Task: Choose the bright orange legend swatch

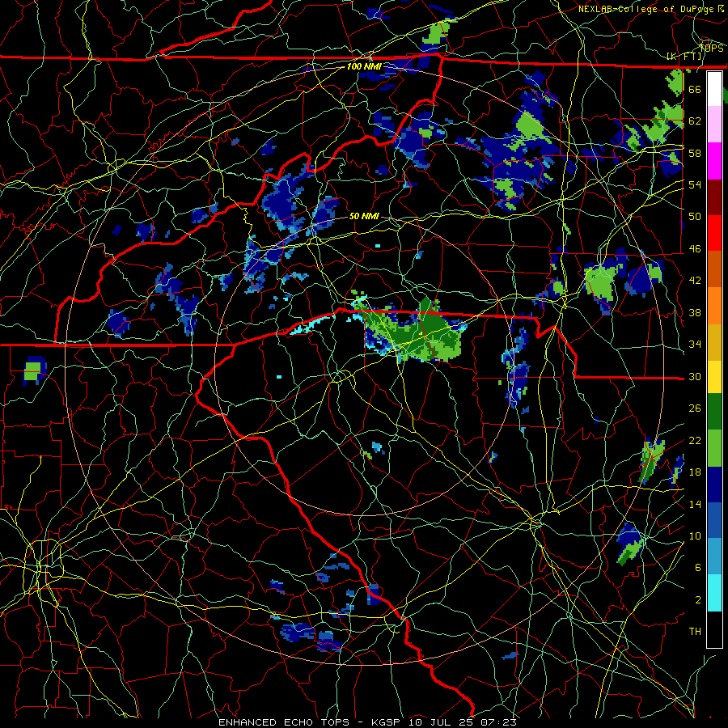Action: pos(714,306)
